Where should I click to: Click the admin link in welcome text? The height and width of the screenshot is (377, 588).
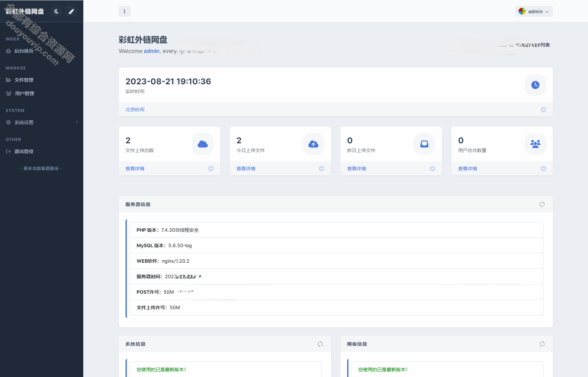151,51
